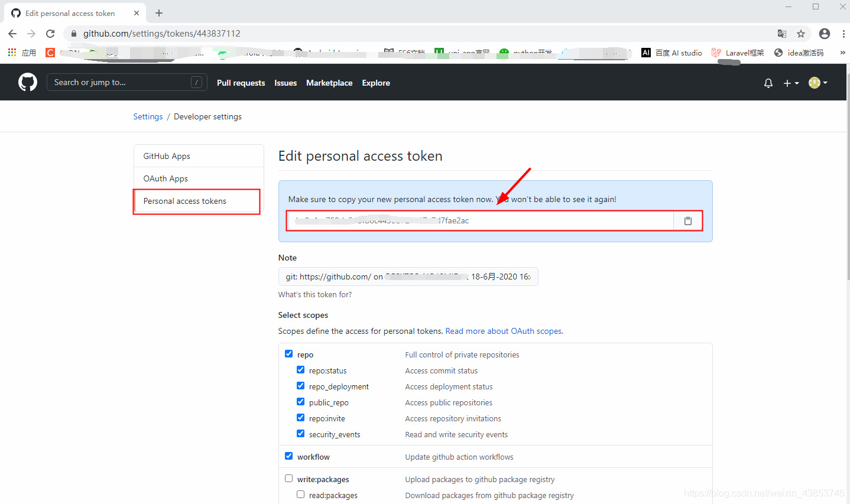Screen dimensions: 850x504
Task: Click the site lock icon in address bar
Action: [x=74, y=34]
